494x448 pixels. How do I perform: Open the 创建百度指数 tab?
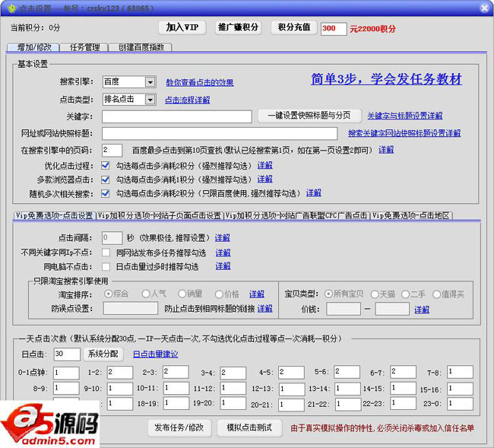click(x=141, y=47)
